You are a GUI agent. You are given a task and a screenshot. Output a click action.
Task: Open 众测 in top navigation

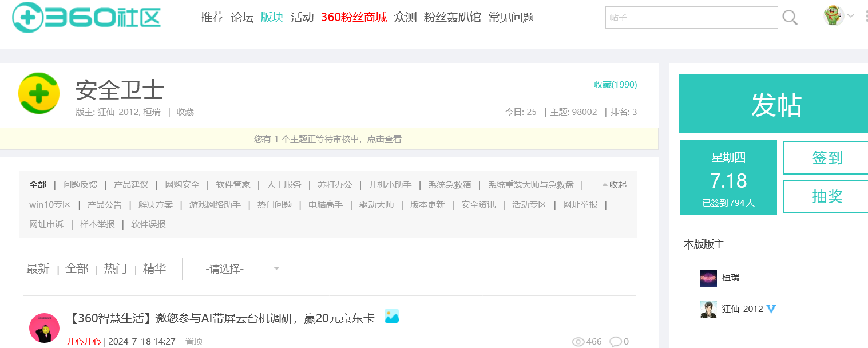406,18
